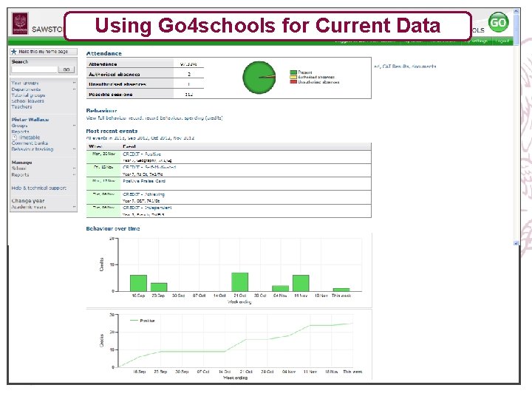Click the GO button next to the search field

[66, 69]
